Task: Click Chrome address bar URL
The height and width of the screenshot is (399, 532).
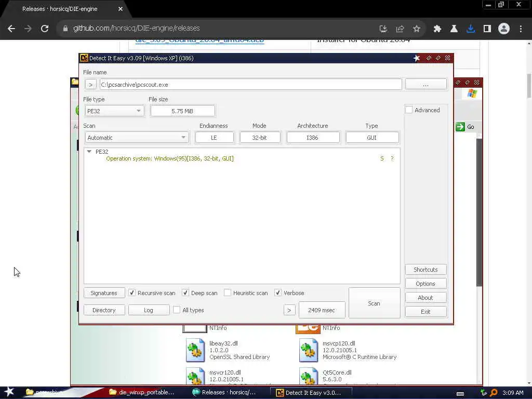Action: coord(137,28)
